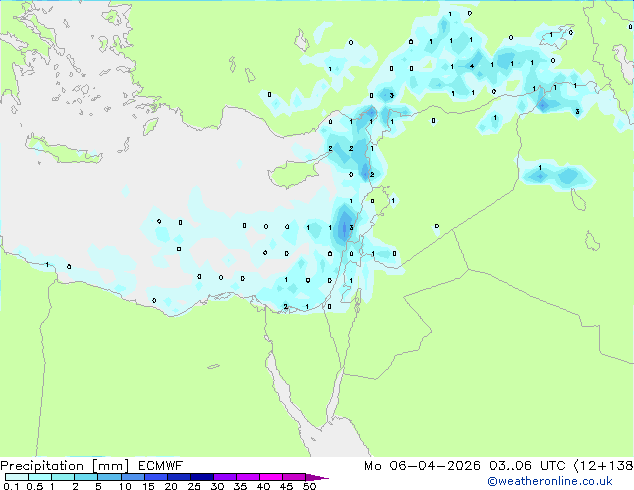The image size is (634, 490).
Task: Open the weatheronline.co.uk link
Action: point(550,481)
